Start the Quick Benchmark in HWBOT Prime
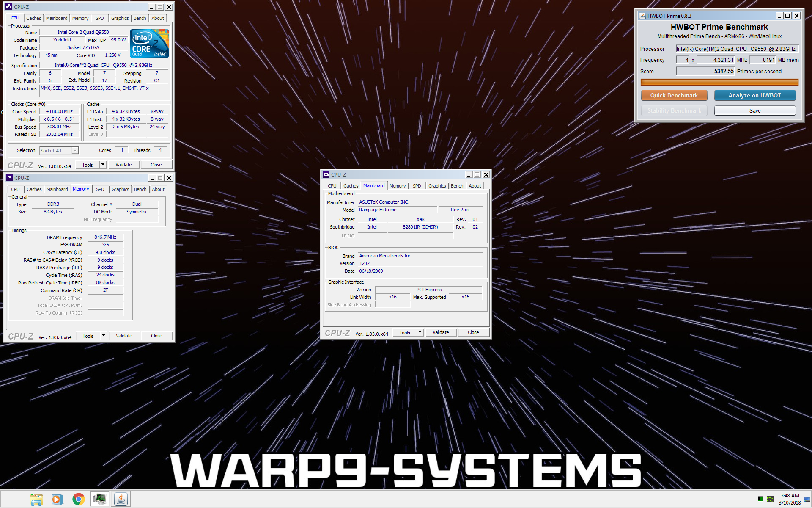 674,95
